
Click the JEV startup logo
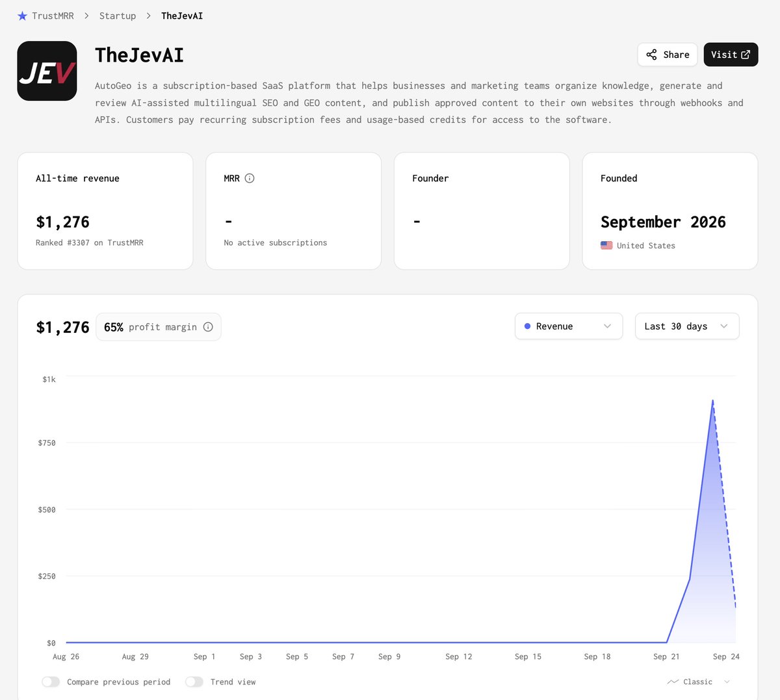click(47, 71)
